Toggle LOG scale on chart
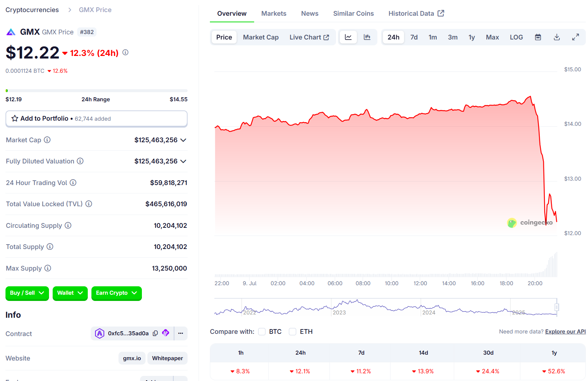588x381 pixels. tap(516, 37)
